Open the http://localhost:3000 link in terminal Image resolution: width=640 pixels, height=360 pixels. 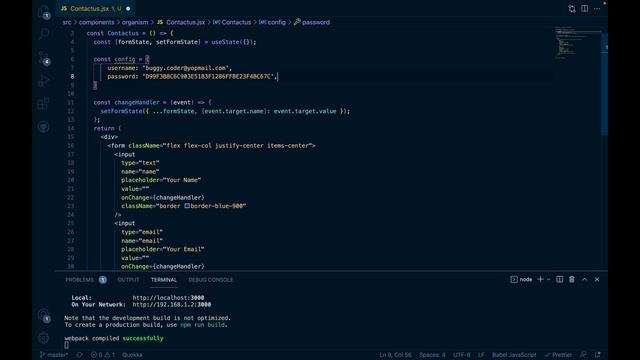168,298
